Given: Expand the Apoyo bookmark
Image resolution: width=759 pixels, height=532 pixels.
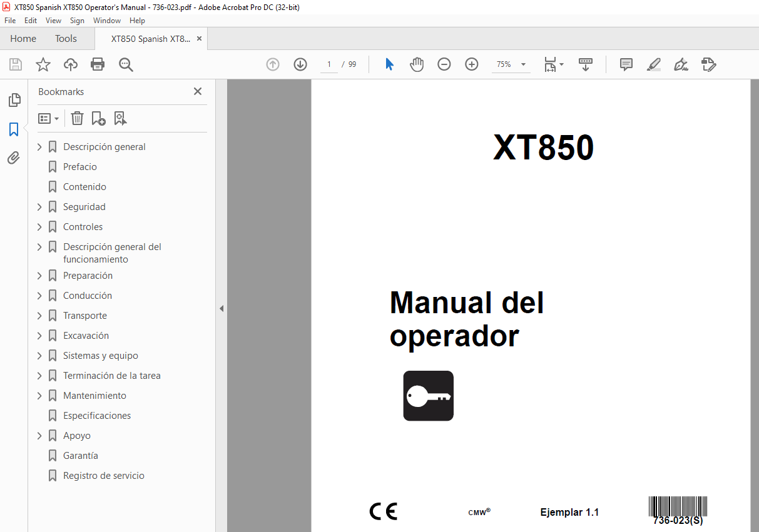Looking at the screenshot, I should point(39,436).
